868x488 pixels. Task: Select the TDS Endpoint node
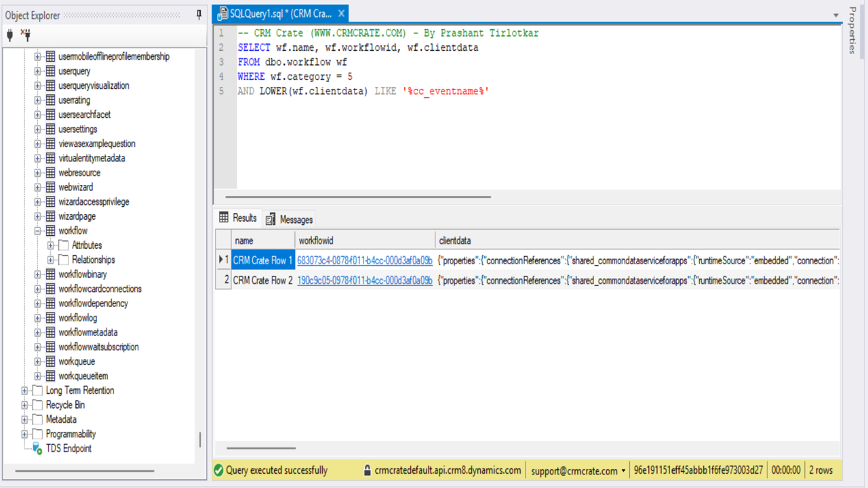pyautogui.click(x=68, y=449)
